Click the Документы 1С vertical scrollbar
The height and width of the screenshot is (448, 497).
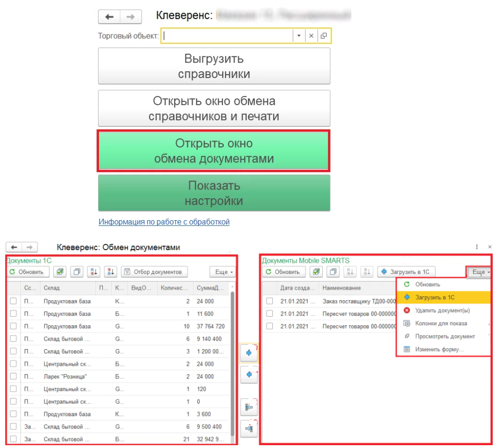[x=232, y=364]
